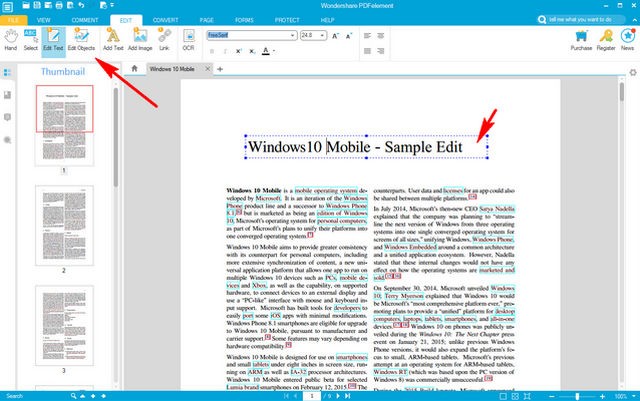This screenshot has width=640, height=401.
Task: Print the document from quick toolbar
Action: click(59, 5)
